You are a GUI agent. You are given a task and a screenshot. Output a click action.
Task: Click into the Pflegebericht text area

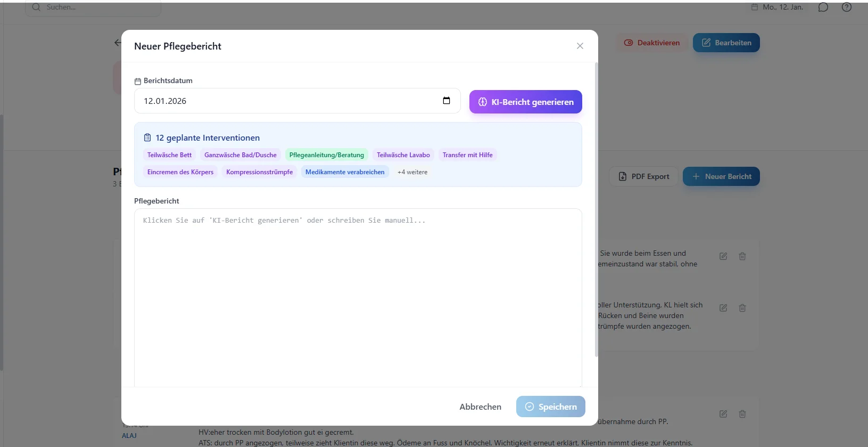[x=358, y=298]
